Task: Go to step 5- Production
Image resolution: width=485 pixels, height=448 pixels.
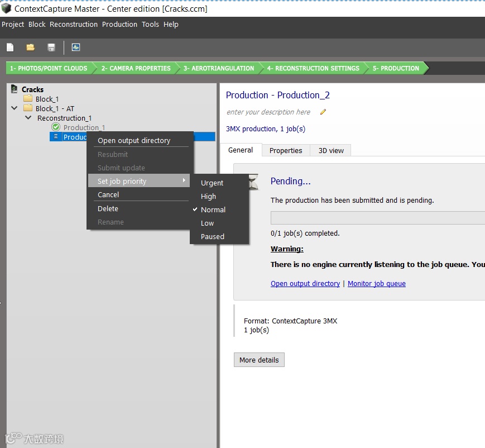Action: [396, 68]
